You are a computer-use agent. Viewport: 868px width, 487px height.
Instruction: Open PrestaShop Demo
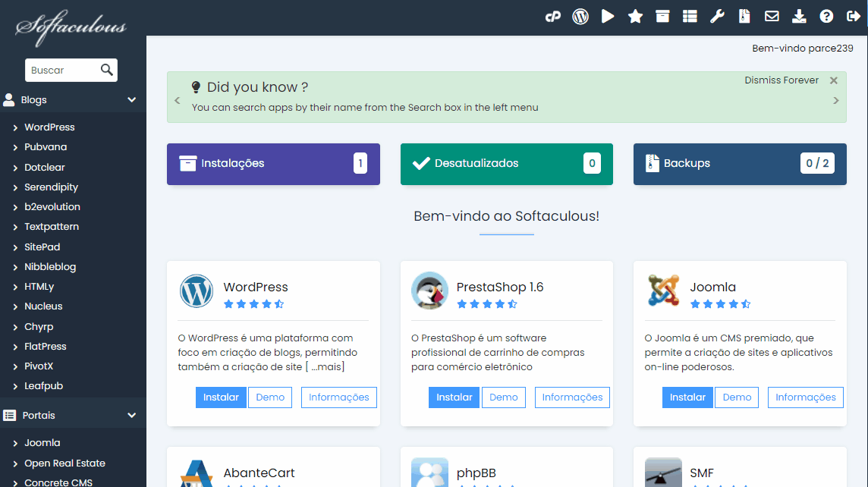(504, 397)
